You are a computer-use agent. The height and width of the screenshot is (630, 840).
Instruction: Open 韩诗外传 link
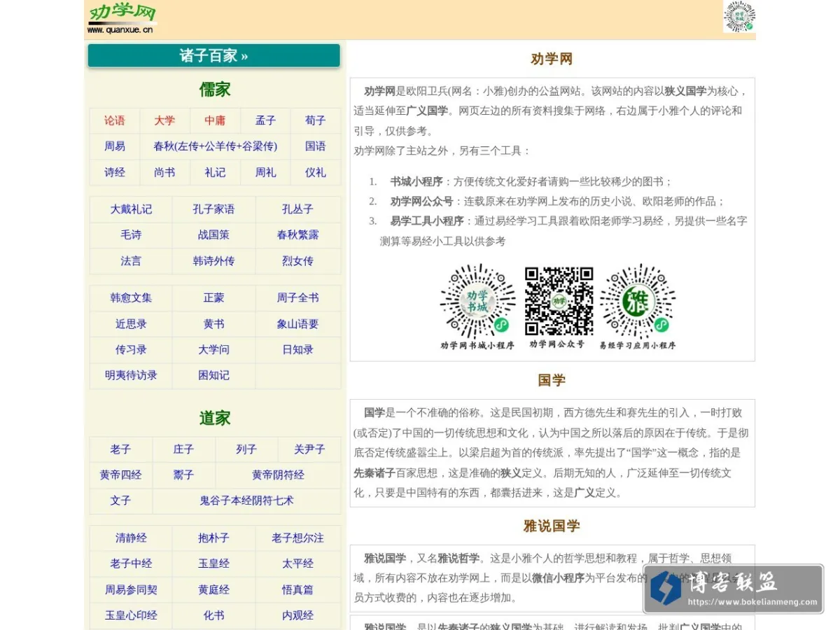pos(213,261)
